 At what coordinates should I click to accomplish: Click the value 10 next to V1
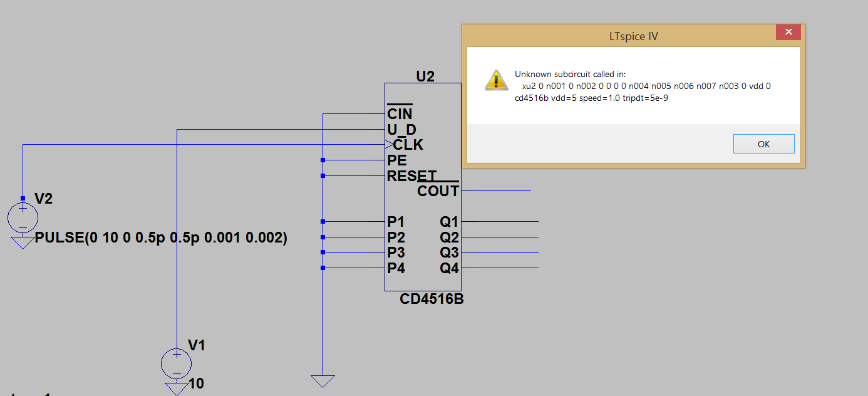196,383
